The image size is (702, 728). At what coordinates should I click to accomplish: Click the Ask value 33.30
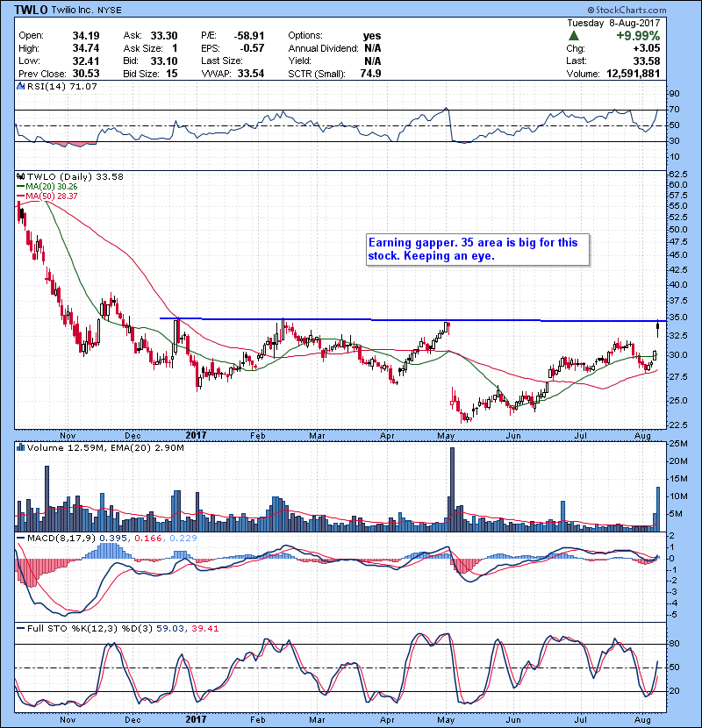(x=164, y=36)
